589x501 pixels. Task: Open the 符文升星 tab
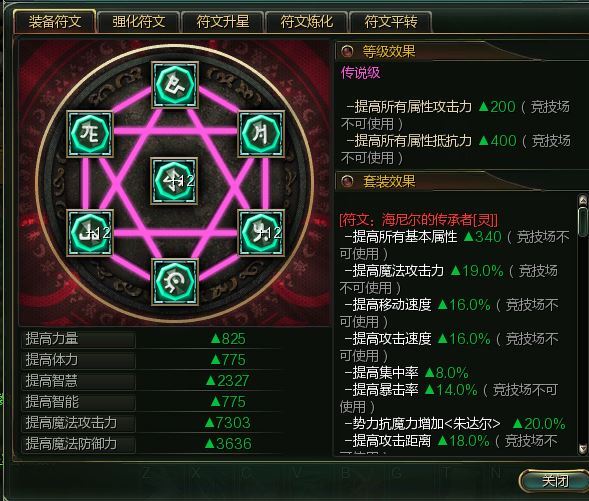click(223, 21)
